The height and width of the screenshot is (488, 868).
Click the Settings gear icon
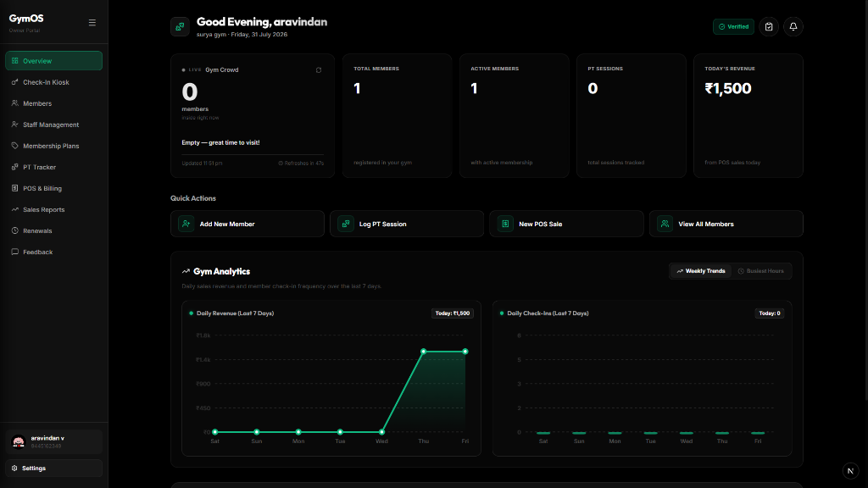[x=14, y=468]
